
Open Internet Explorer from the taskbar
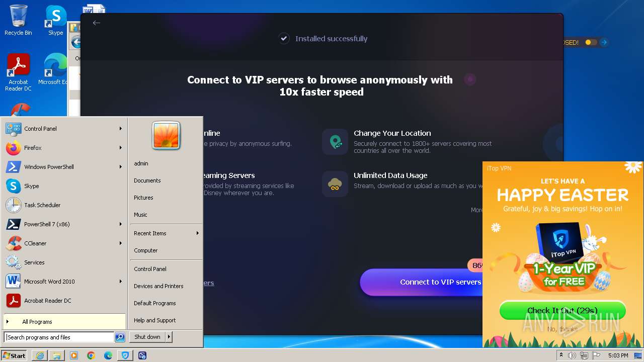(40, 355)
